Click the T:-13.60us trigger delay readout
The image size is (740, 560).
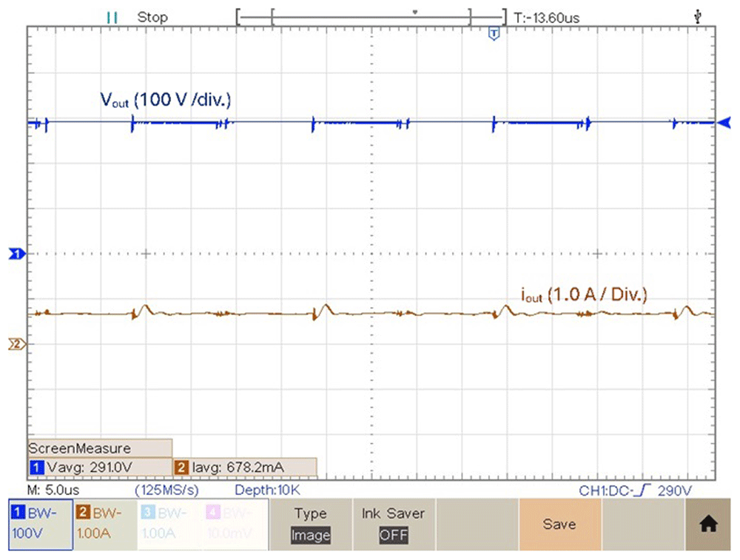point(547,18)
